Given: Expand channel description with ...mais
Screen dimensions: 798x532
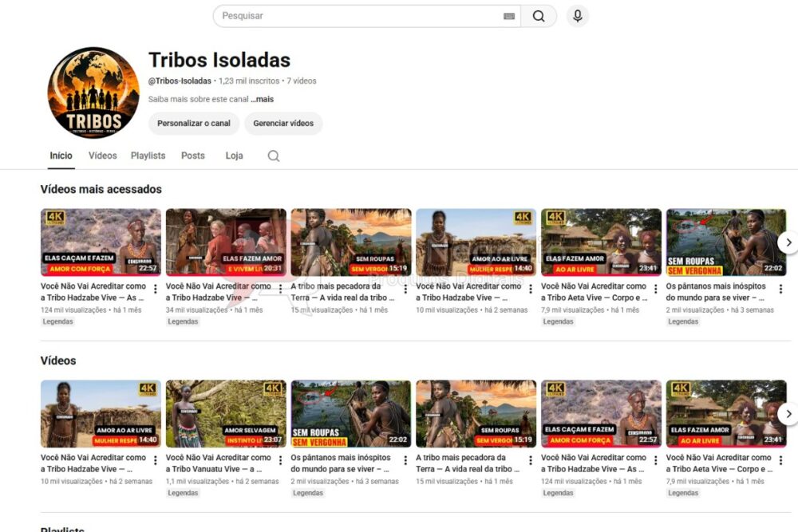Looking at the screenshot, I should pyautogui.click(x=262, y=99).
